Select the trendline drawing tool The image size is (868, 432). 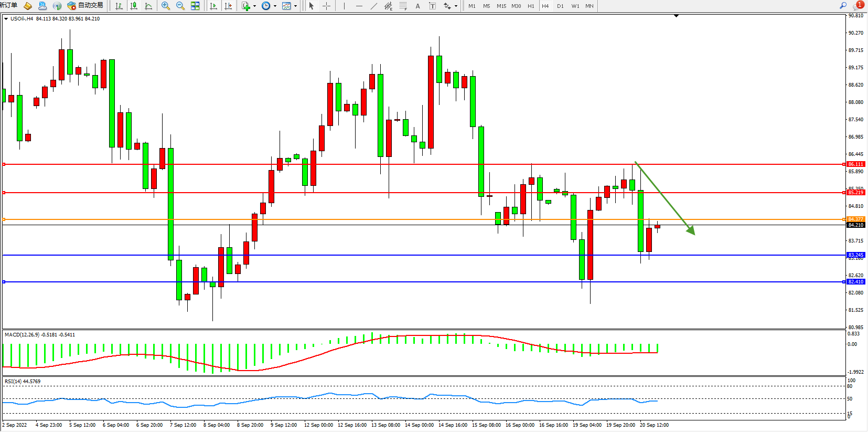click(x=373, y=6)
